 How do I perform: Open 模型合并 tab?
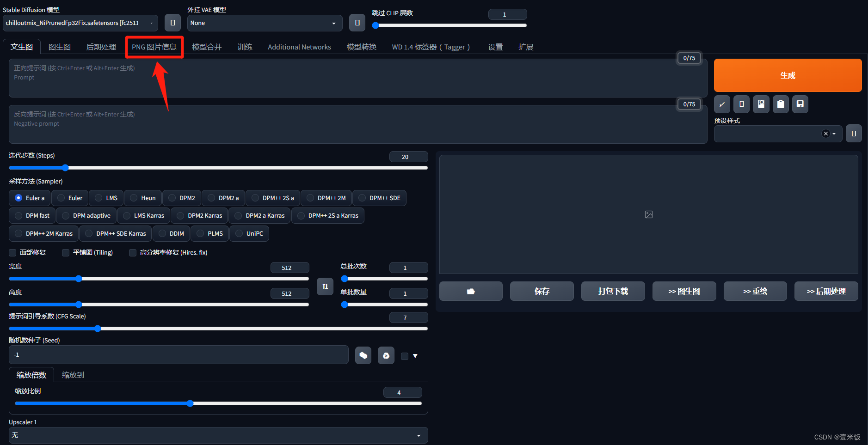coord(207,47)
